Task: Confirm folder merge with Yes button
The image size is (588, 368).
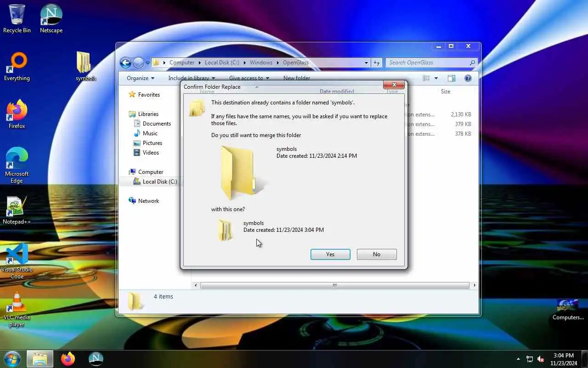Action: point(330,254)
